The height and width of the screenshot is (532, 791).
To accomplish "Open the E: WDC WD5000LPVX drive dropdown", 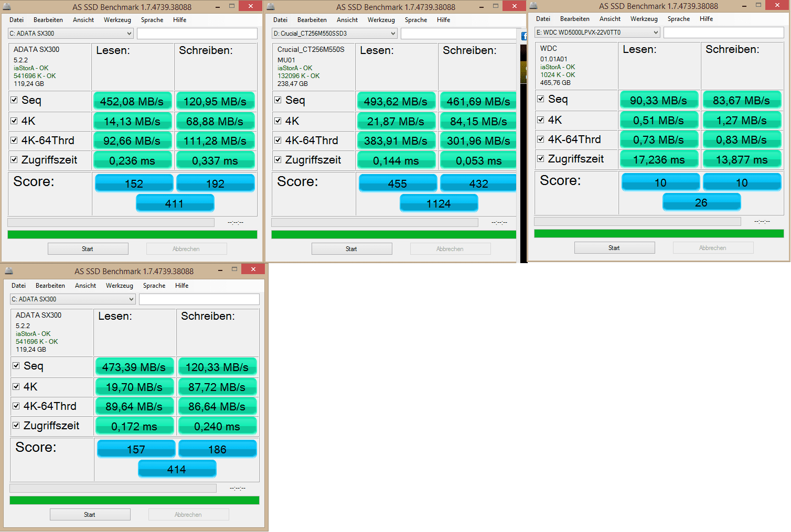I will click(x=597, y=32).
